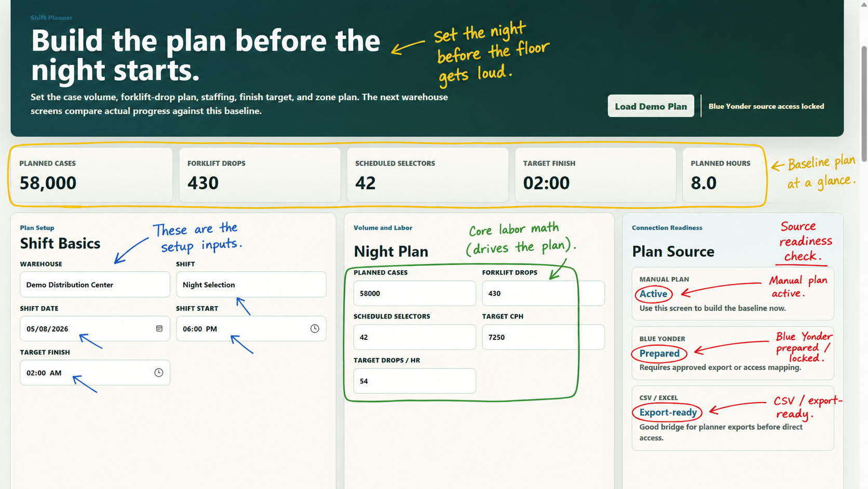
Task: Click the text 'Requires approved export or access mapping.'
Action: (x=720, y=367)
